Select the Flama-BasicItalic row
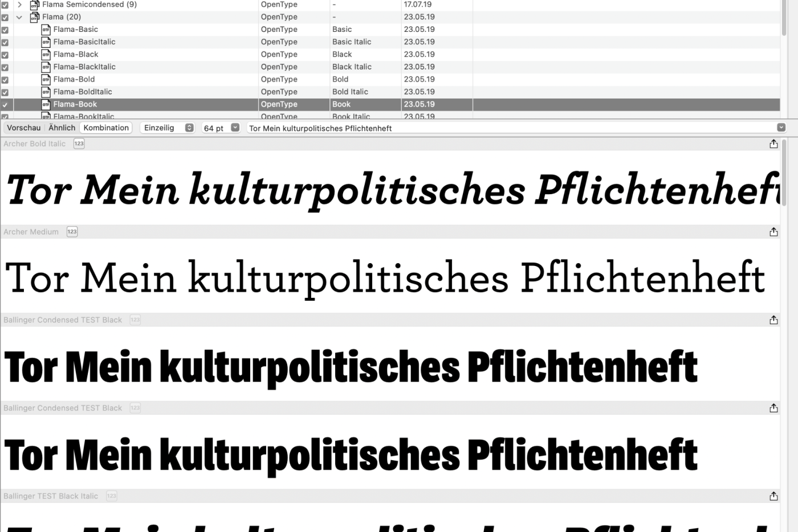This screenshot has height=532, width=798. 390,42
